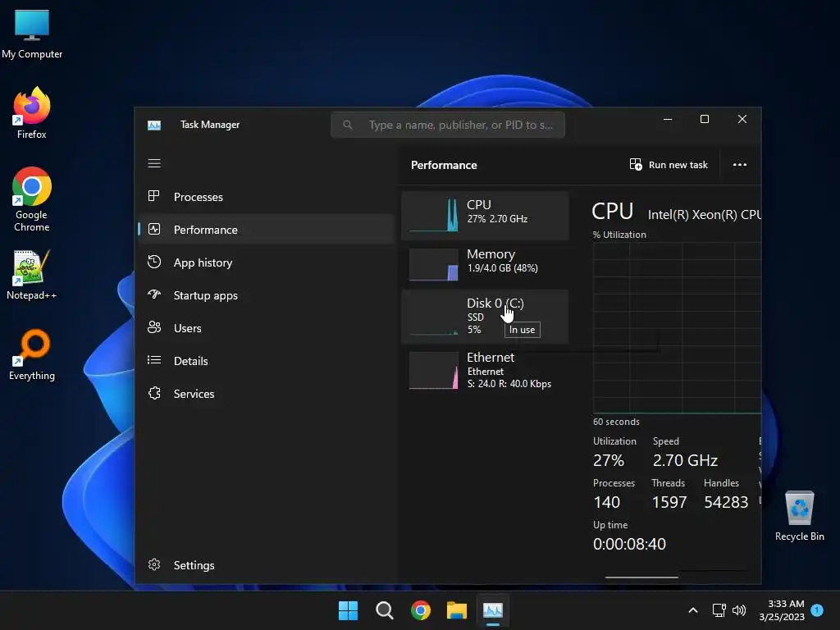Click the 2.70 GHz speed value
Screen dimensions: 840x630
tap(685, 460)
